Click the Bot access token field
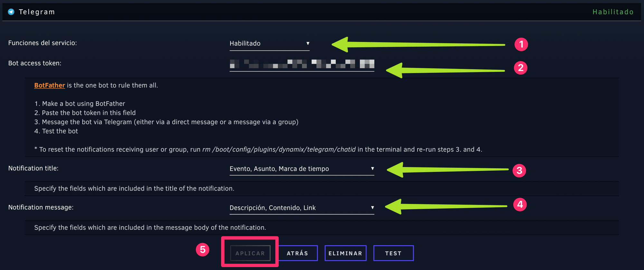This screenshot has width=644, height=270. tap(302, 64)
